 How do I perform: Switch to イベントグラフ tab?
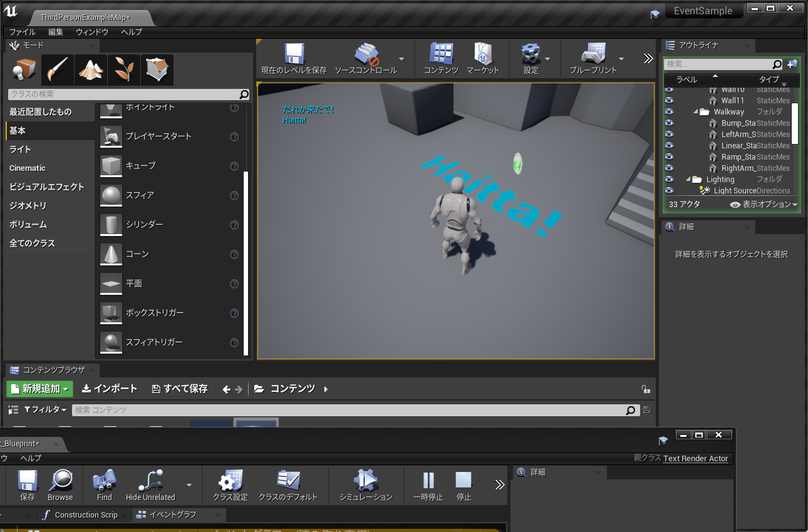click(x=173, y=514)
